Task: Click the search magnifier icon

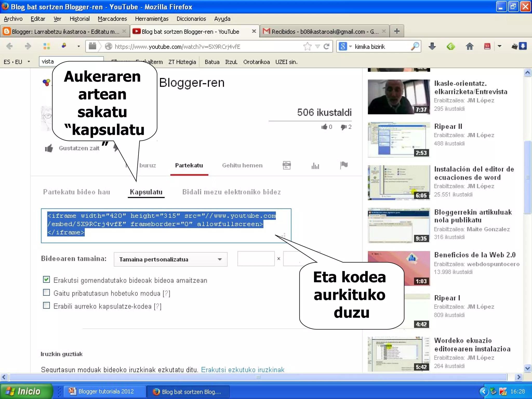Action: click(415, 46)
